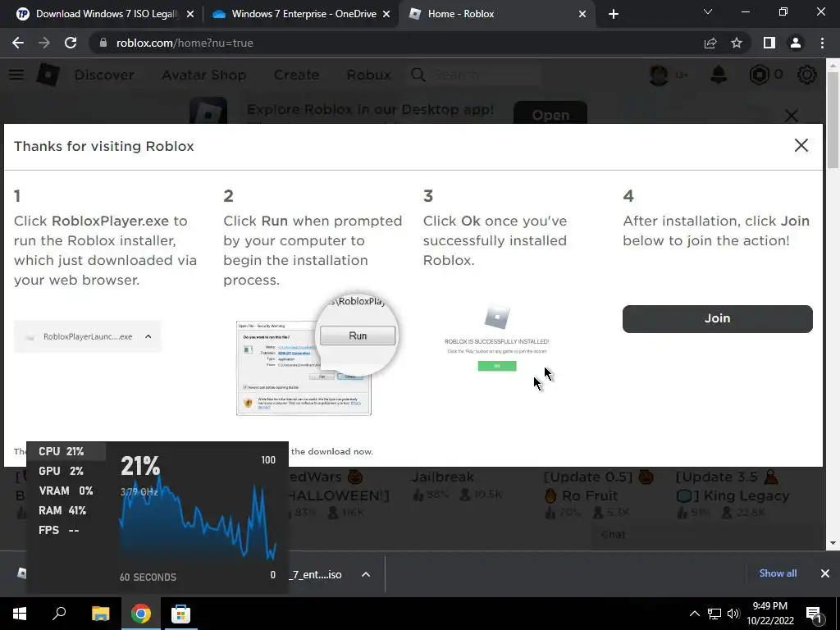840x630 pixels.
Task: Open the Windows Start menu
Action: point(20,614)
